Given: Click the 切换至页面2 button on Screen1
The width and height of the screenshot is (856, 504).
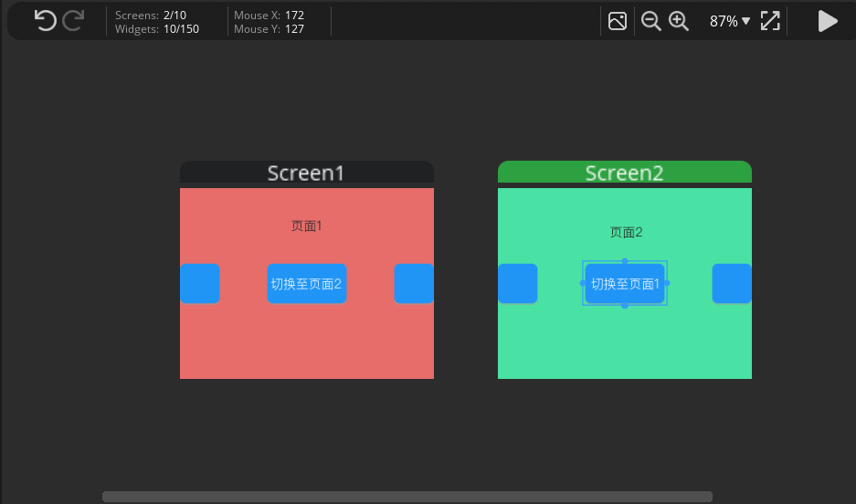Looking at the screenshot, I should coord(307,284).
